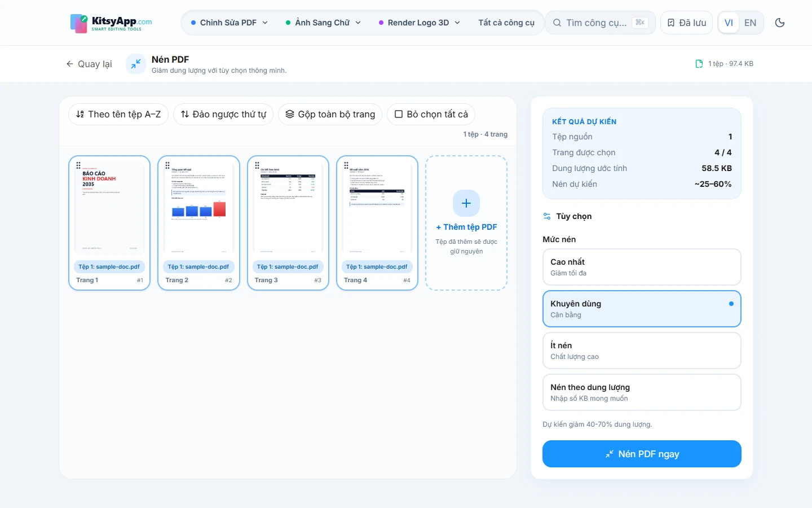This screenshot has height=508, width=812.
Task: Open the Ảnh Sang Chữ dropdown
Action: (x=323, y=23)
